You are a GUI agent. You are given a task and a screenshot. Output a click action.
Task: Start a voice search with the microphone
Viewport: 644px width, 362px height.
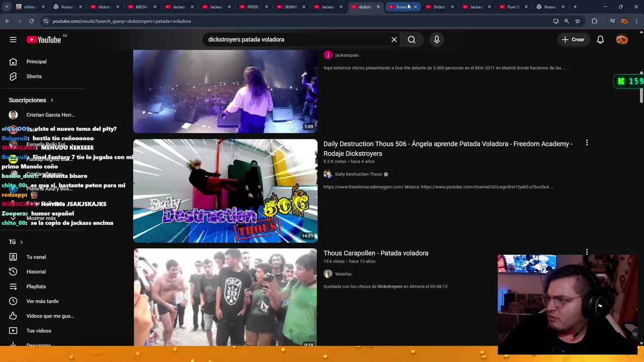[x=436, y=39]
